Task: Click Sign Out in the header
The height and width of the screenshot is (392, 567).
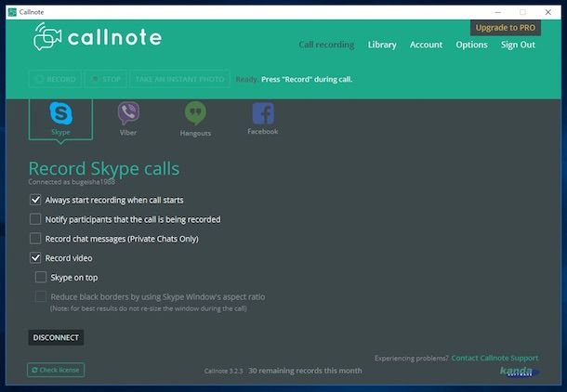Action: tap(518, 45)
